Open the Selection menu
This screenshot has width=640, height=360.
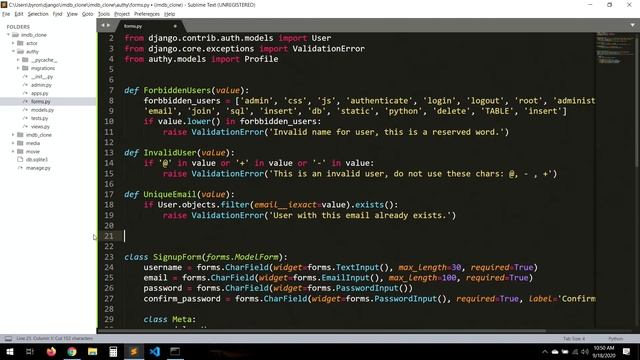38,14
